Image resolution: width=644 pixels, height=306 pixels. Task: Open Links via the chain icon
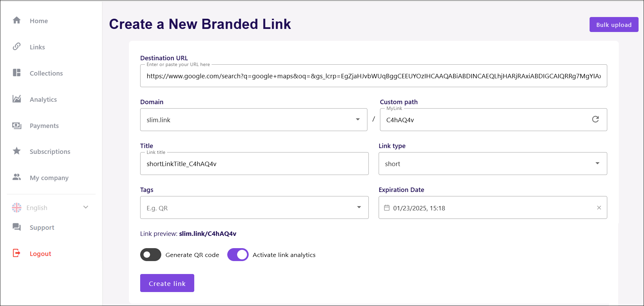point(17,47)
